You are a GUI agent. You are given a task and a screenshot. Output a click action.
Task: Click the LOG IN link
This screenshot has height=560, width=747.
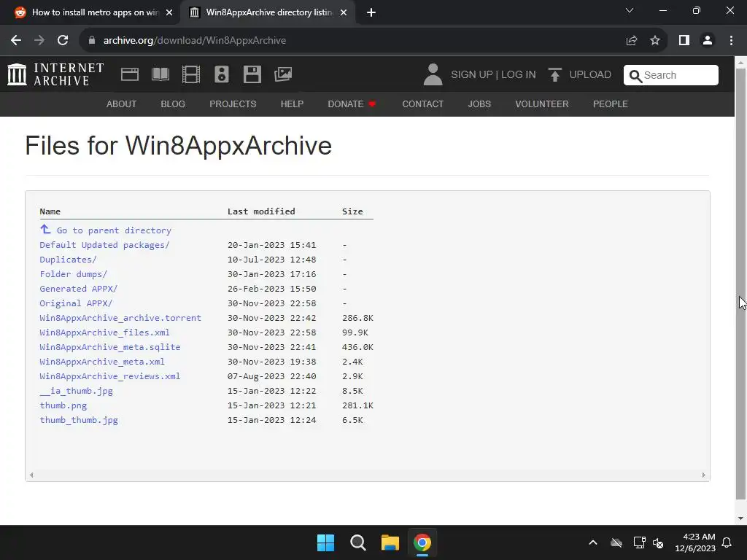pos(519,75)
